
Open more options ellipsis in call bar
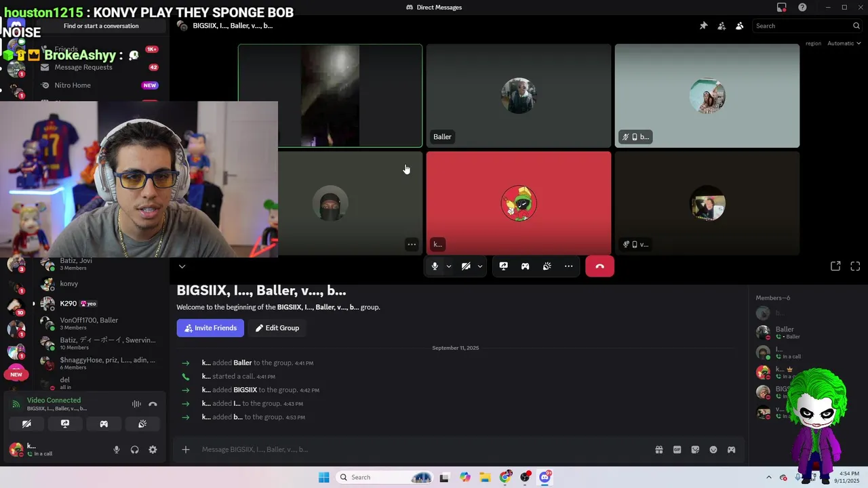click(x=568, y=266)
